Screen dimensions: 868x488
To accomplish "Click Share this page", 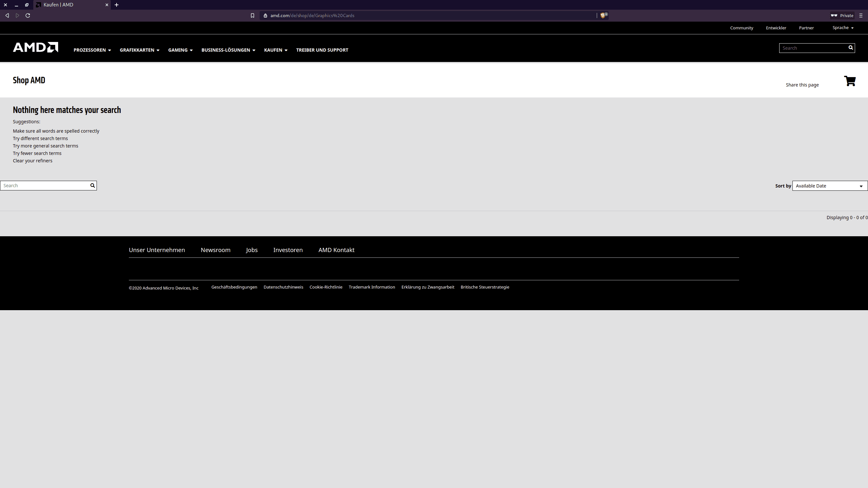I will pyautogui.click(x=802, y=85).
